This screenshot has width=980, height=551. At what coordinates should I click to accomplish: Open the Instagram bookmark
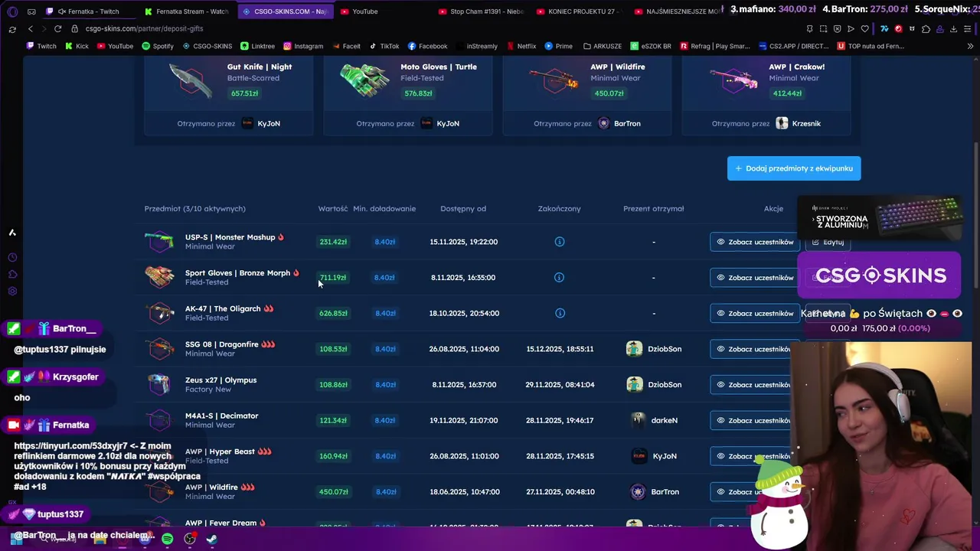pyautogui.click(x=303, y=46)
